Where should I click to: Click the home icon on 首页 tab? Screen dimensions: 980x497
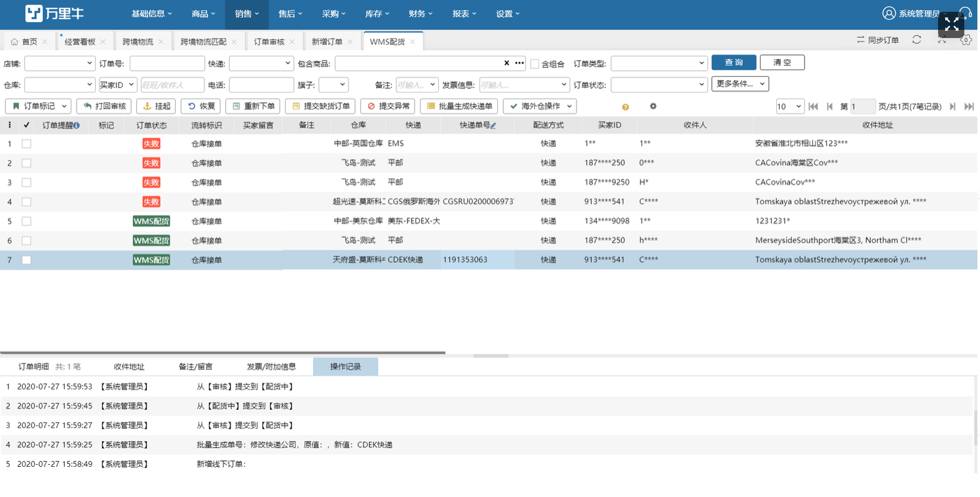pyautogui.click(x=14, y=42)
